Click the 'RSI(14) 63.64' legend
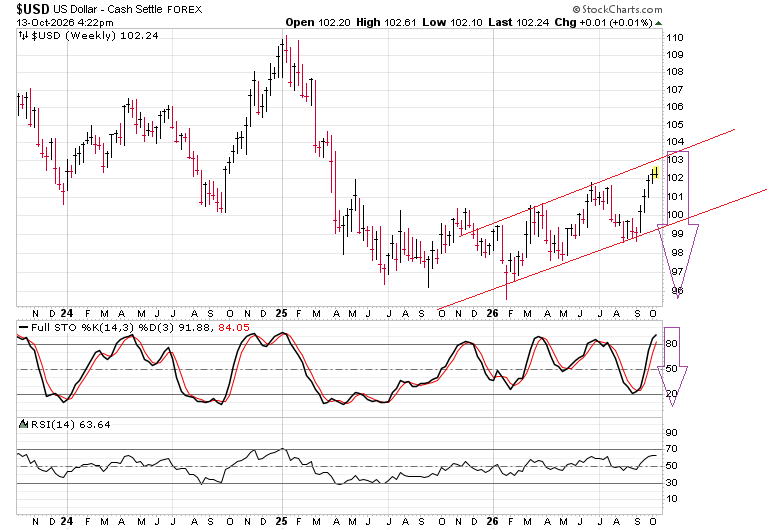The image size is (775, 530). [71, 425]
